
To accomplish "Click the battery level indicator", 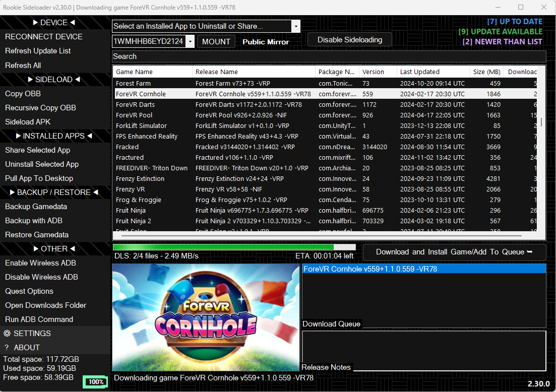I will click(95, 382).
